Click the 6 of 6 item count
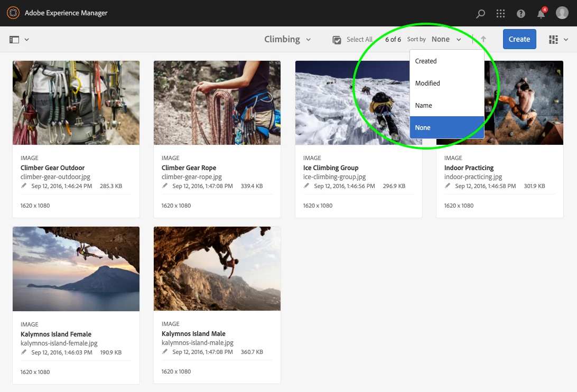 tap(393, 40)
